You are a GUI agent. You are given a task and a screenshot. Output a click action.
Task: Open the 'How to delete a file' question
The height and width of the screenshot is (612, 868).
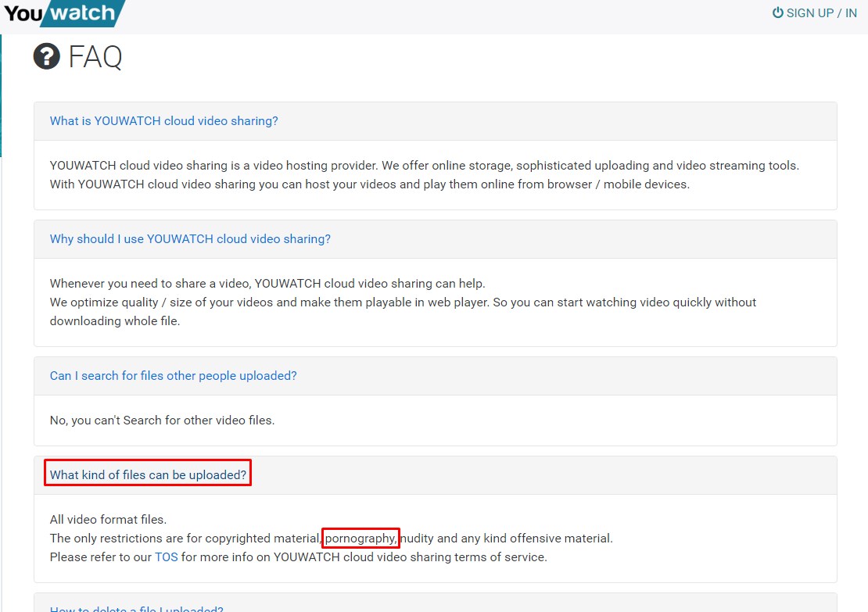coord(136,609)
